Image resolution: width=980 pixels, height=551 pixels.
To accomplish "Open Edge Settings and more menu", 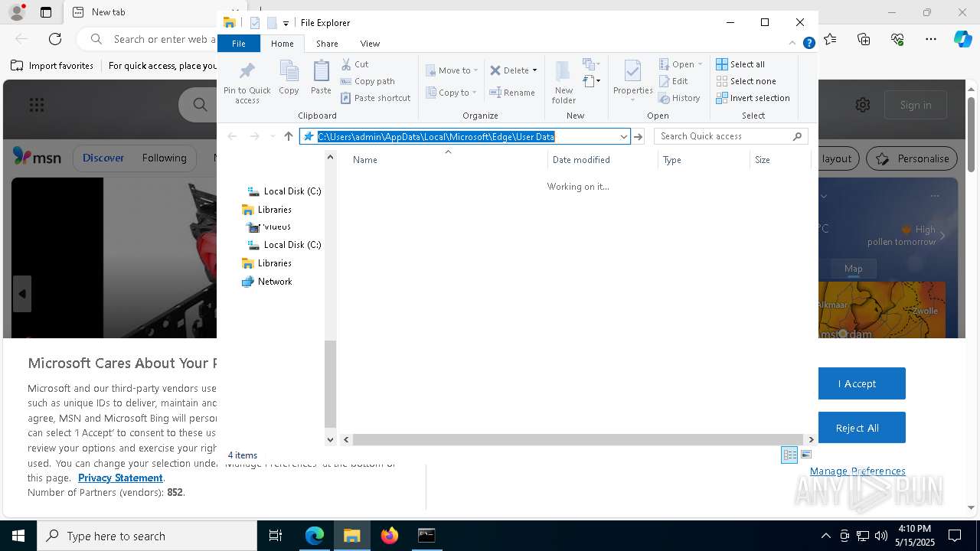I will (930, 39).
